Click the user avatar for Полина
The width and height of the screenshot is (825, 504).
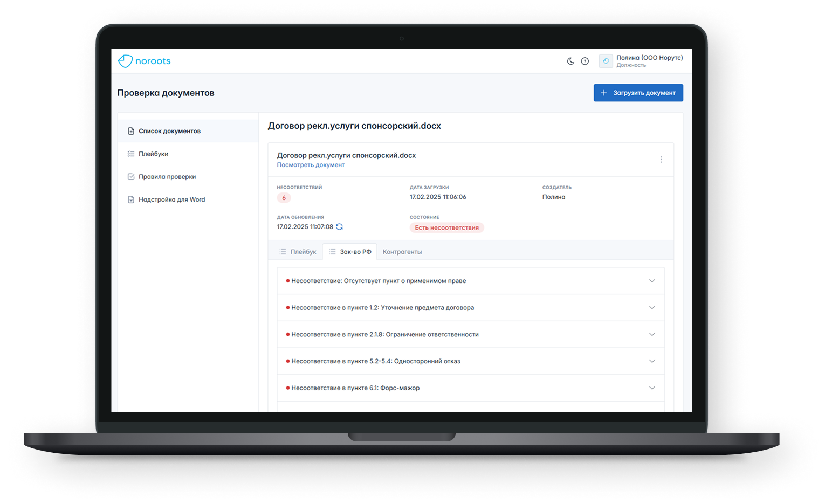[x=606, y=61]
